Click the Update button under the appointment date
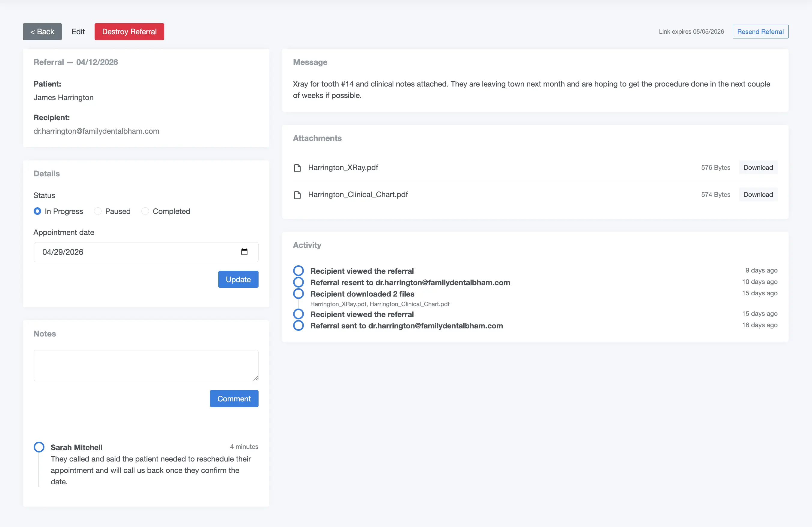Viewport: 812px width, 527px height. [238, 279]
